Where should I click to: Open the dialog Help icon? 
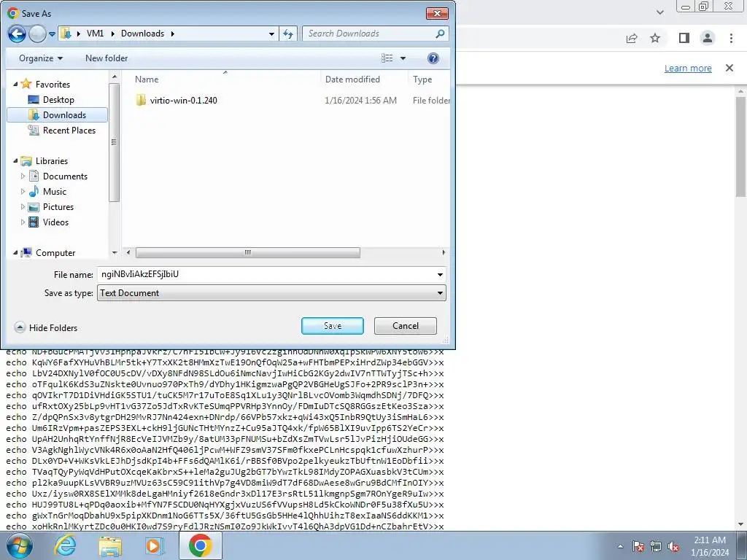433,58
